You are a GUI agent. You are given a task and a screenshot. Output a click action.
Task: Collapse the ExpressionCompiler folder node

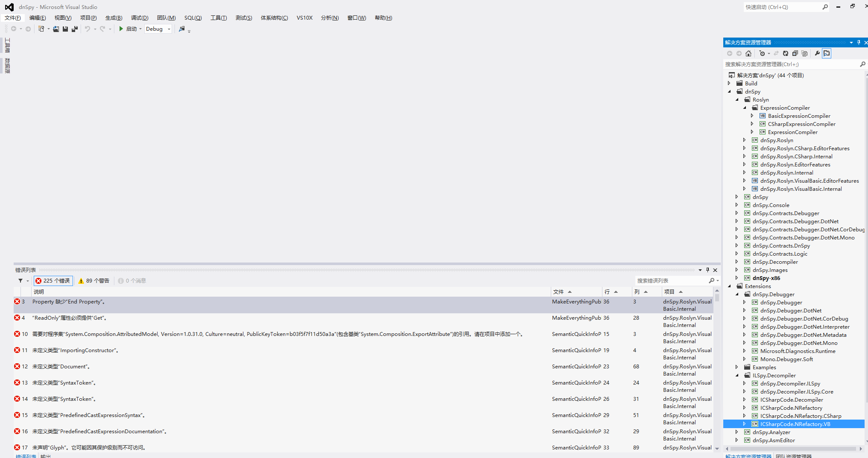[745, 108]
